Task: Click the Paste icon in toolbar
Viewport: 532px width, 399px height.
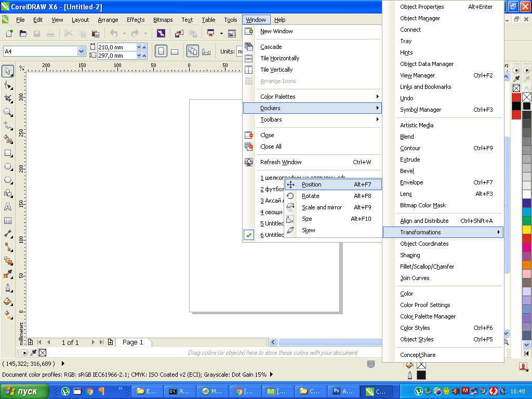Action: pyautogui.click(x=96, y=33)
